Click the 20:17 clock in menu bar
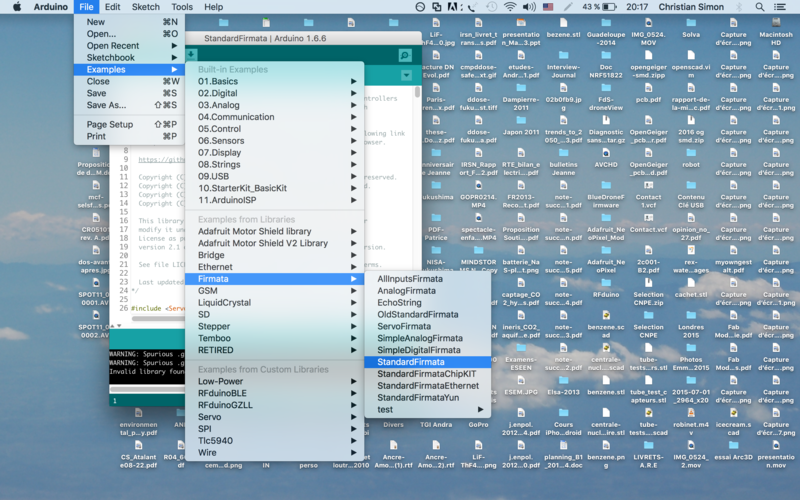The height and width of the screenshot is (500, 800). [637, 7]
